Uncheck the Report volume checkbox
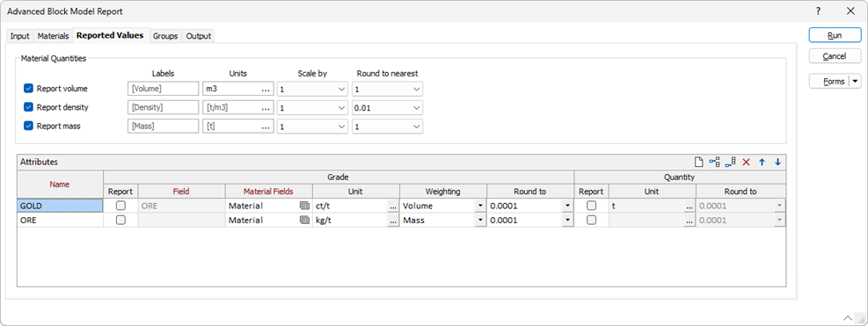Screen dimensions: 868x326 (x=29, y=89)
